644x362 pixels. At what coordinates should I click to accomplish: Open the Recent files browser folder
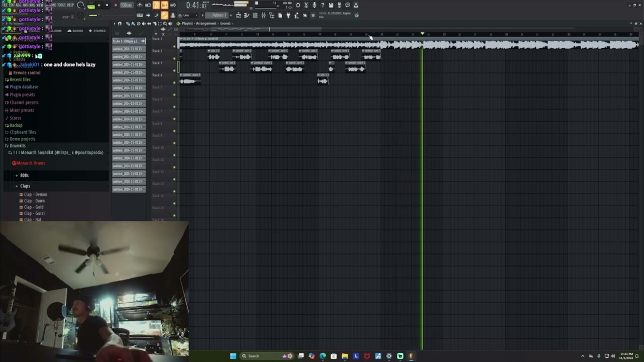(18, 79)
